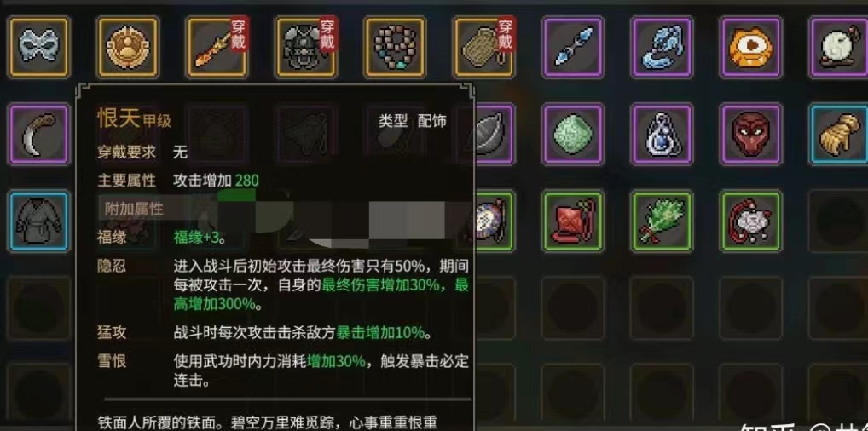Select the curved crescent blade item
This screenshot has width=868, height=431.
39,135
